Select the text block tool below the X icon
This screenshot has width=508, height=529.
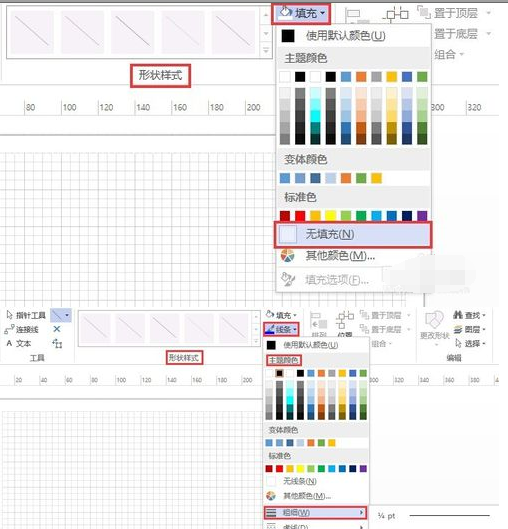(57, 343)
